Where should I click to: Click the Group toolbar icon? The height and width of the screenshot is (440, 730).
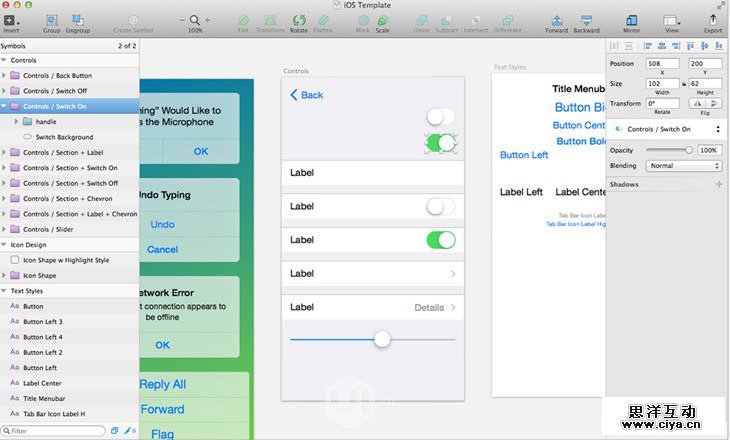tap(51, 20)
